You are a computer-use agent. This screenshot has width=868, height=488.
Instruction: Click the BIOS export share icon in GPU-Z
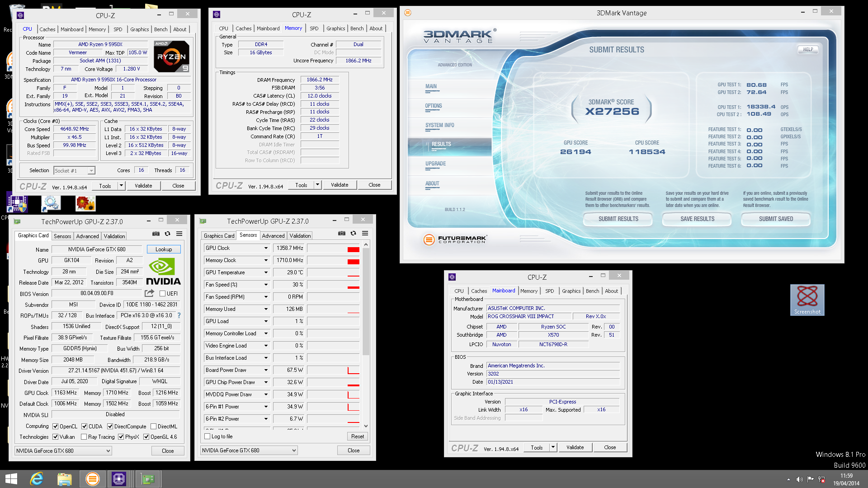pos(149,293)
